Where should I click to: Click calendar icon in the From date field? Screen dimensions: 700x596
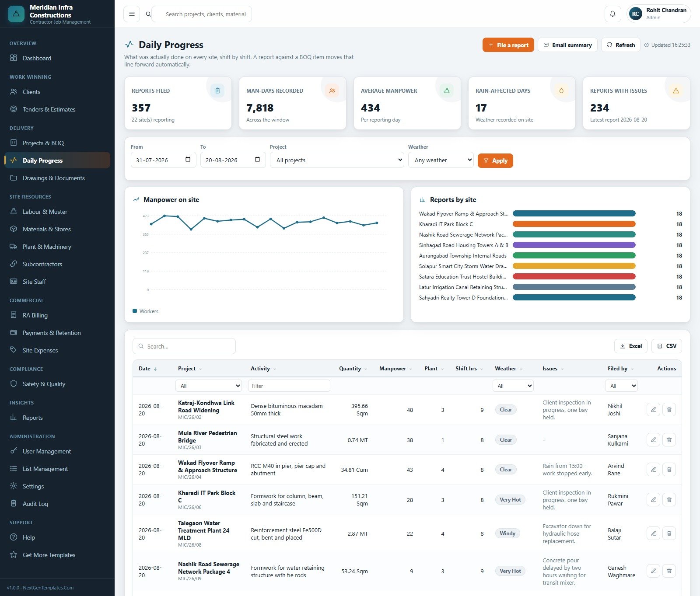(188, 160)
